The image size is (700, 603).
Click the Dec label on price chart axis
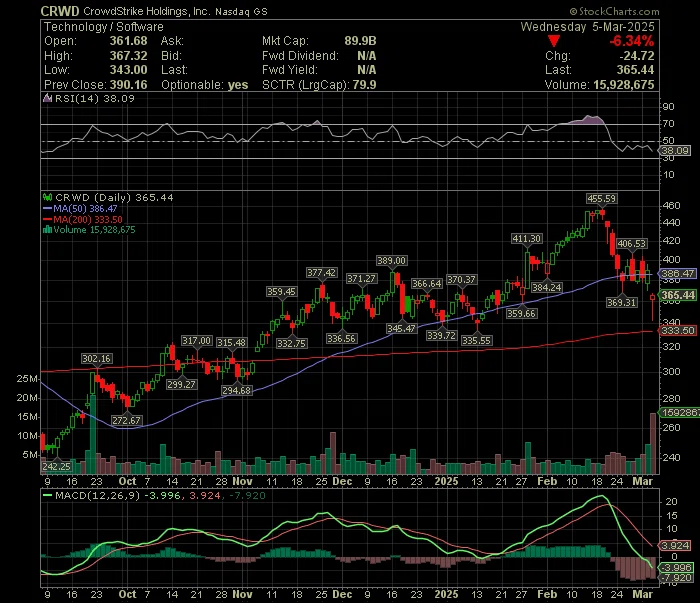pyautogui.click(x=342, y=482)
